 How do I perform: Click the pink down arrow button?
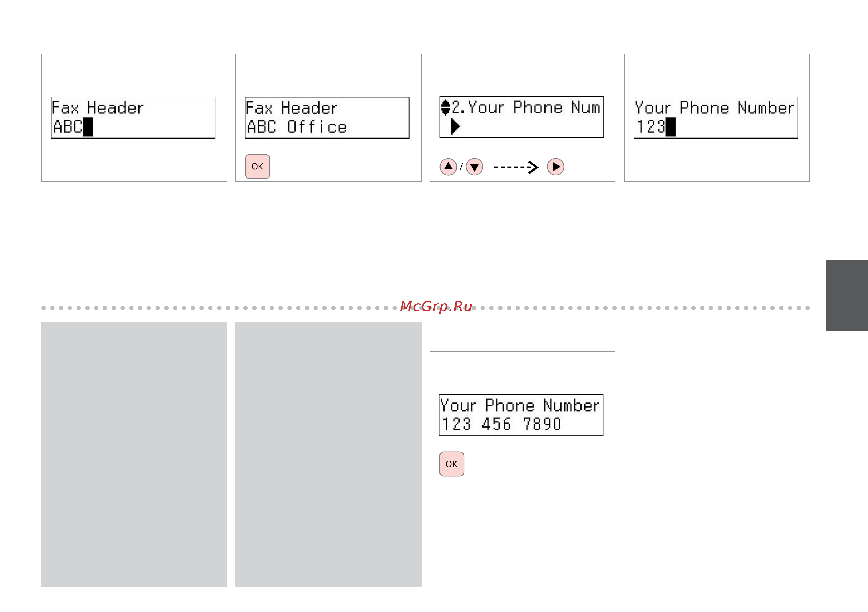click(474, 167)
